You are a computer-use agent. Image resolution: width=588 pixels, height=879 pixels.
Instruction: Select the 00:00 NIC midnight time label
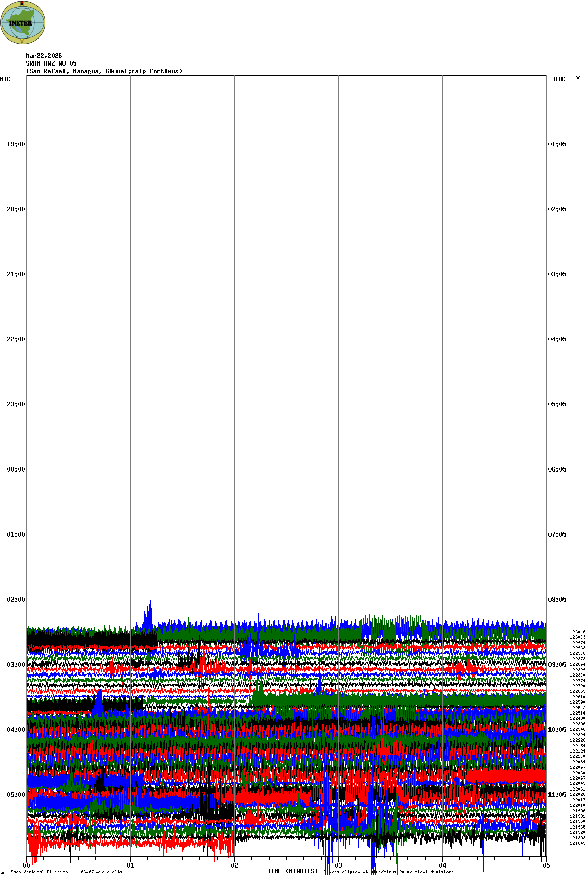tap(16, 469)
